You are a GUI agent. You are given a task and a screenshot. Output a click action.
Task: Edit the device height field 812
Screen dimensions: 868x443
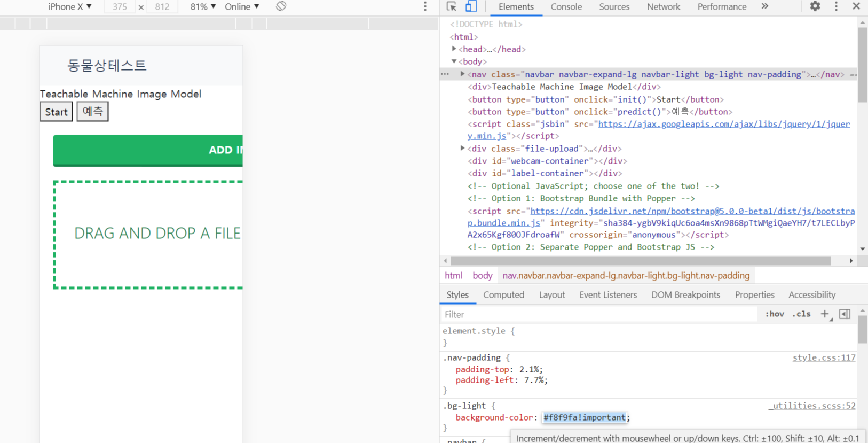pyautogui.click(x=162, y=6)
